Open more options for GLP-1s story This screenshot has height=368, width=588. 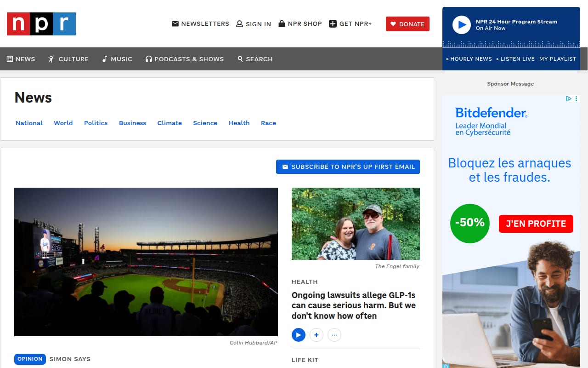(x=334, y=335)
